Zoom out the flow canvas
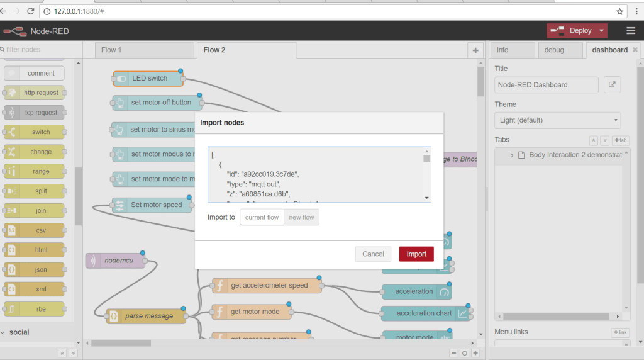This screenshot has width=644, height=360. tap(454, 353)
